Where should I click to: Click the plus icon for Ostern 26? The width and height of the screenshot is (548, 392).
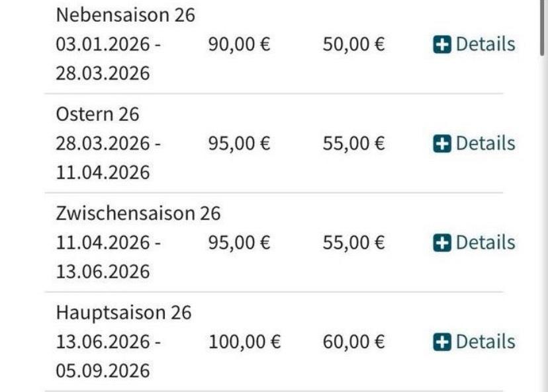441,143
